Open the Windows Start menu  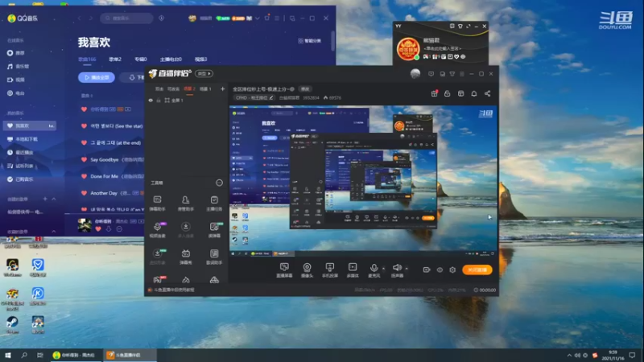coord(8,355)
